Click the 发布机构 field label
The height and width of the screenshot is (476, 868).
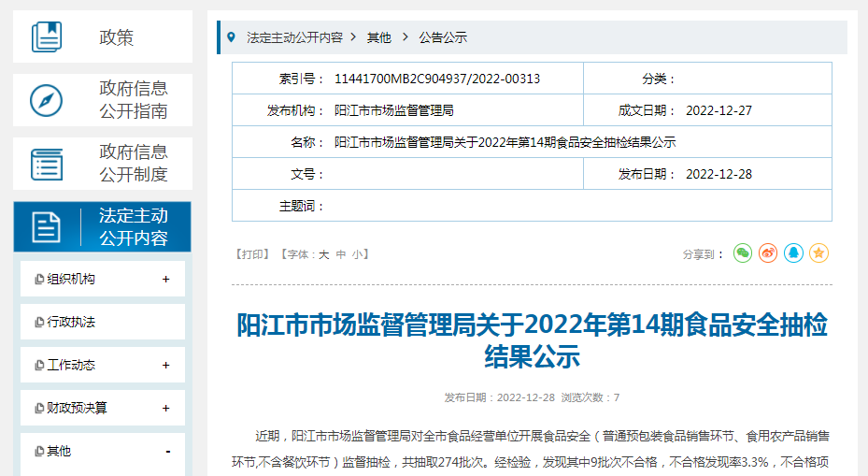point(295,111)
